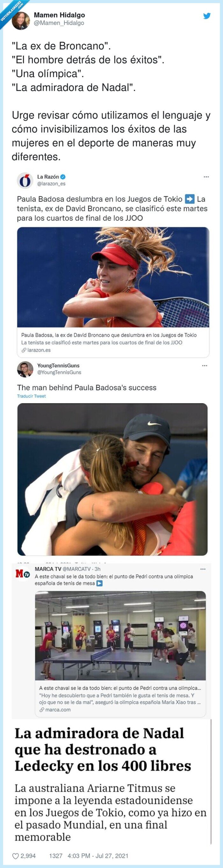Viewport: 223px width, 868px height.
Task: Click the link icon beside larazon.es
Action: [24, 350]
